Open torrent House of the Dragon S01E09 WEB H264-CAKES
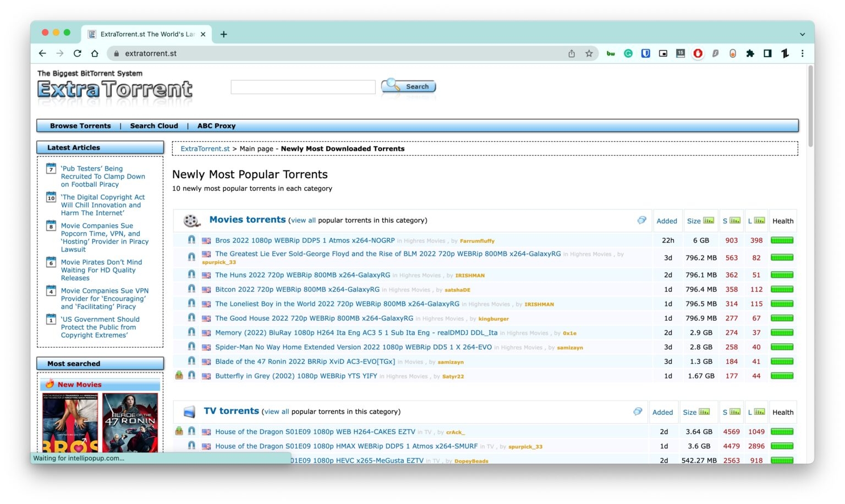 [314, 431]
